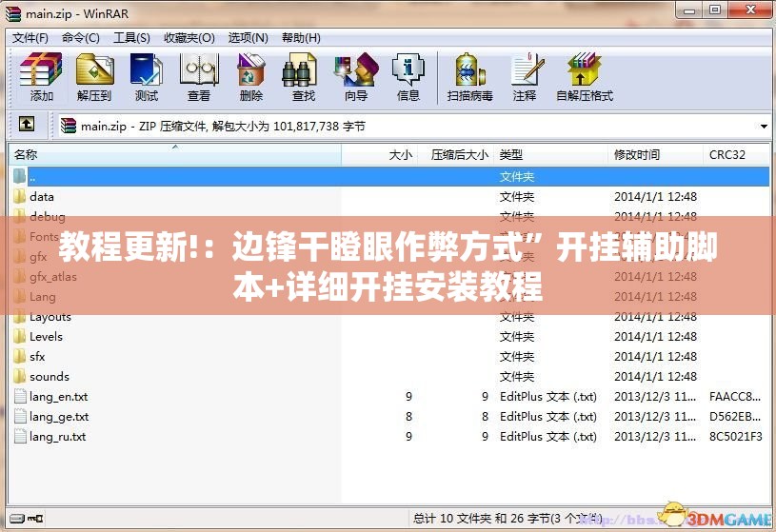
Task: Click the lang_en.txt file icon
Action: 20,397
